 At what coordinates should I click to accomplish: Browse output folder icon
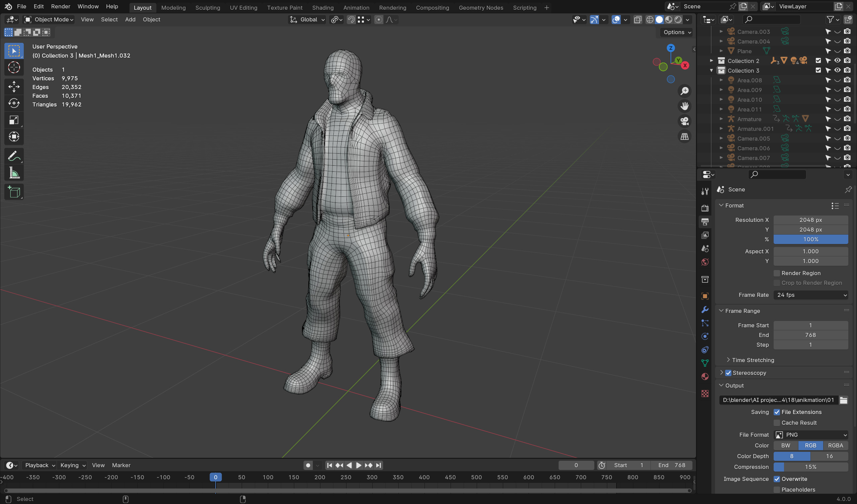pyautogui.click(x=843, y=400)
